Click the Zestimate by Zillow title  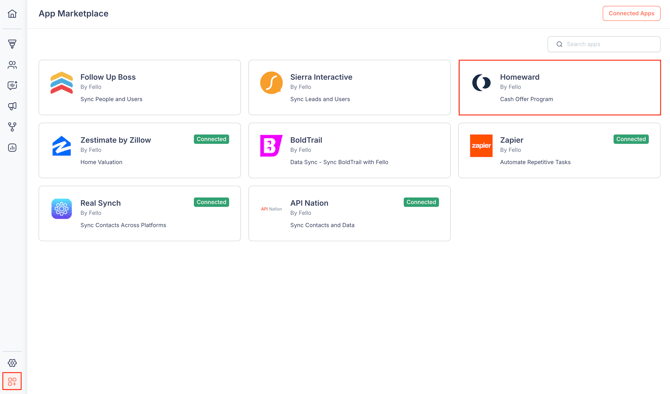pos(116,140)
